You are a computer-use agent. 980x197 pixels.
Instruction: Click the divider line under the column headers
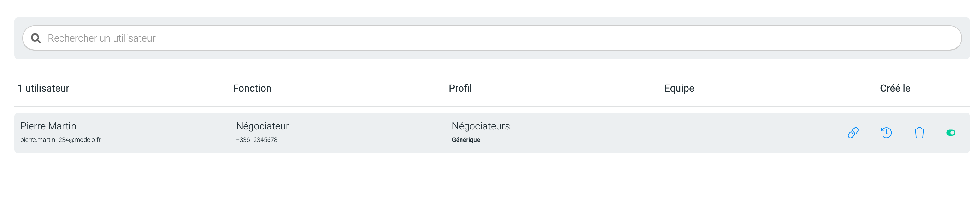[x=491, y=106]
